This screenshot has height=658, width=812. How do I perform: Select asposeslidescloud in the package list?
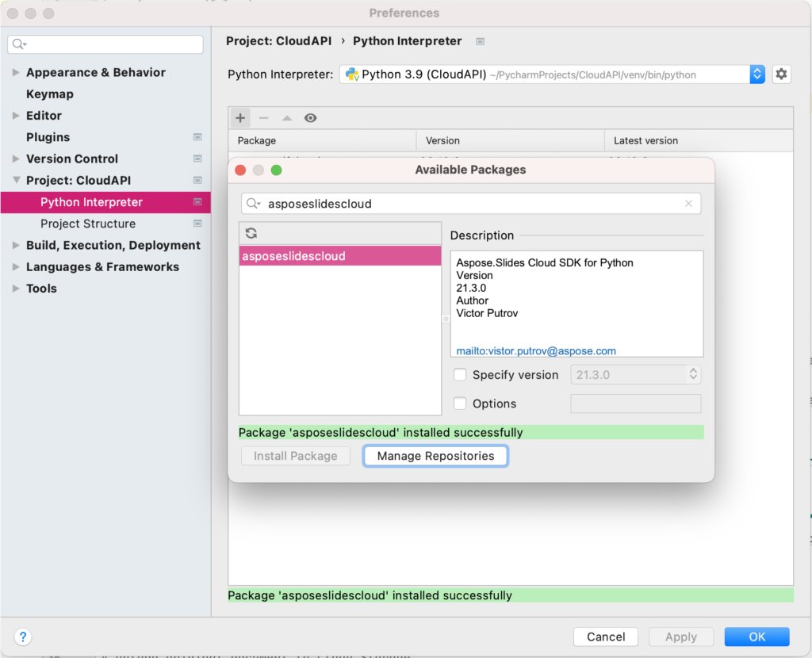pyautogui.click(x=340, y=256)
